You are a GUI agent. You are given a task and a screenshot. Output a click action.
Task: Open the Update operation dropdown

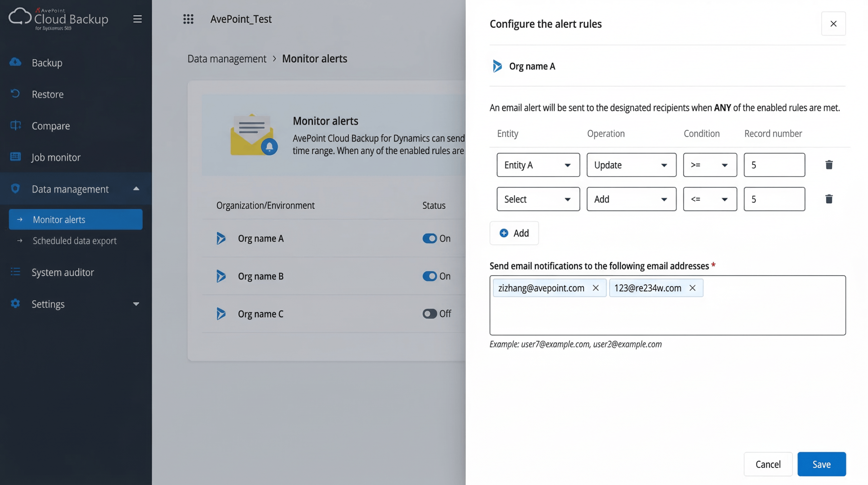coord(631,165)
